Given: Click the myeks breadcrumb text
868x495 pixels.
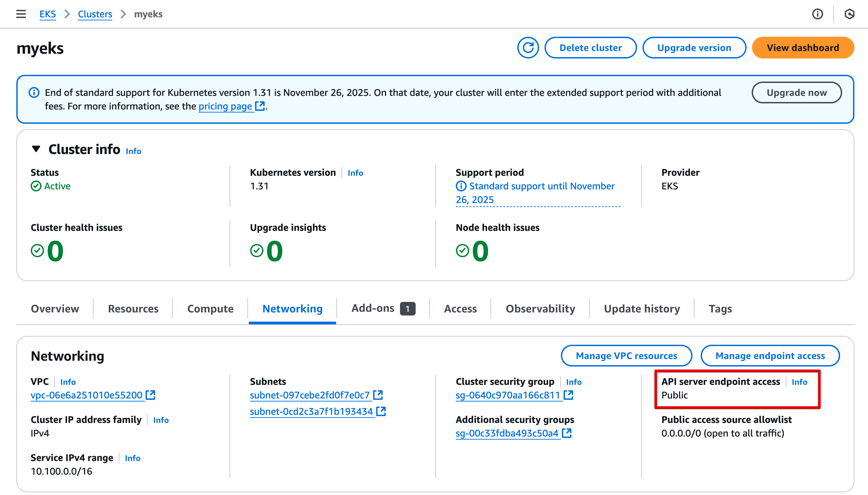Looking at the screenshot, I should coord(148,14).
